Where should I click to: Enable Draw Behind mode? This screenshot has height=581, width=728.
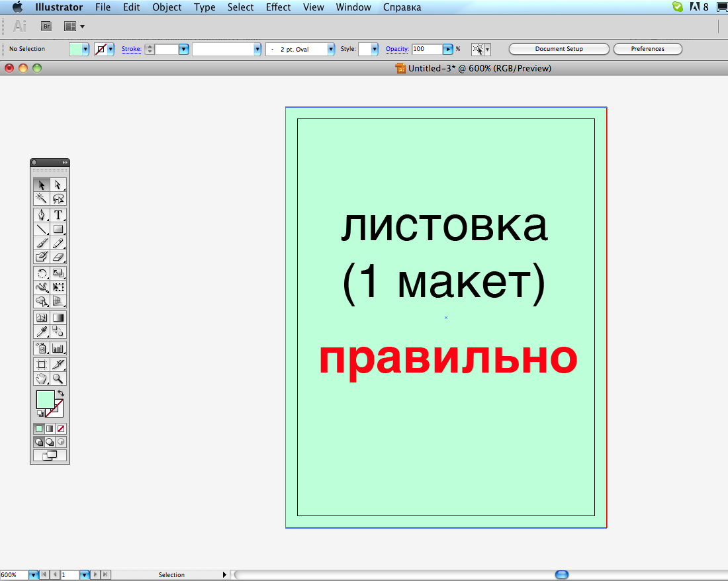50,442
